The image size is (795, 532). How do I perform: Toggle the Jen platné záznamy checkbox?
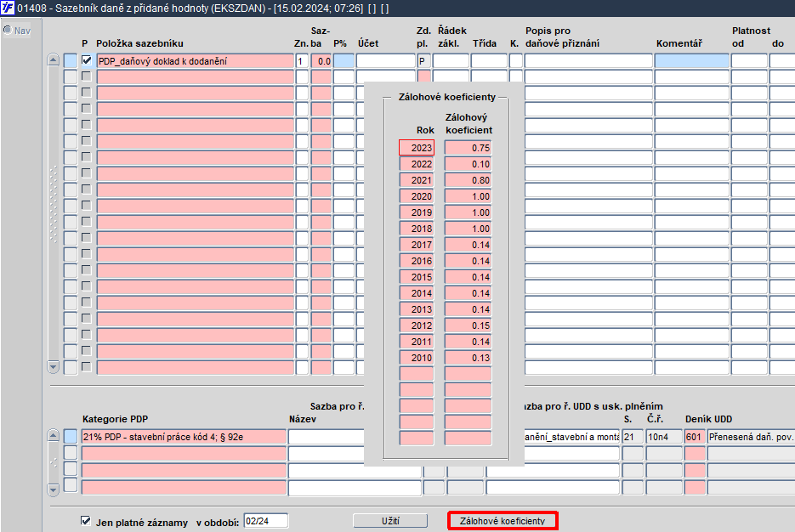click(x=86, y=521)
